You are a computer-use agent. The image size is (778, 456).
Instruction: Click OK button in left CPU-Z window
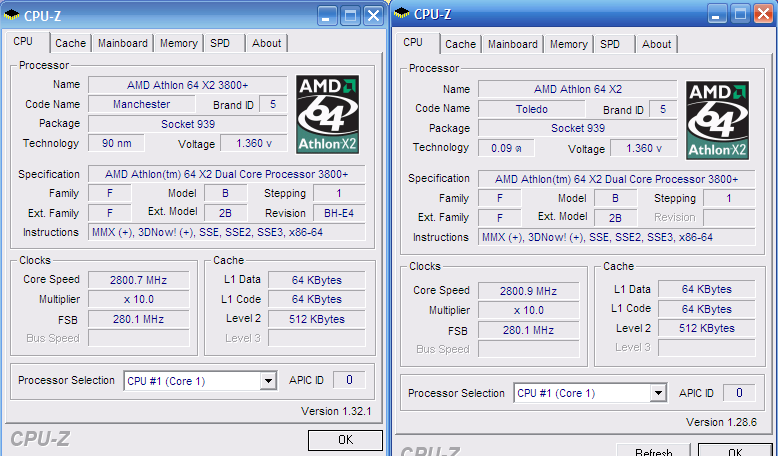(345, 440)
